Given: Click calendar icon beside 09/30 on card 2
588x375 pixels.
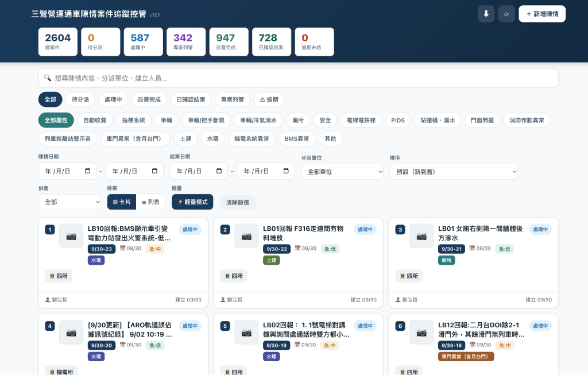Looking at the screenshot, I should [297, 248].
